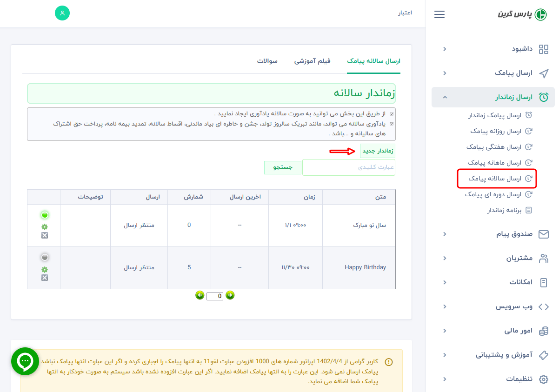
Task: Click the hamburger menu icon at top
Action: point(439,14)
